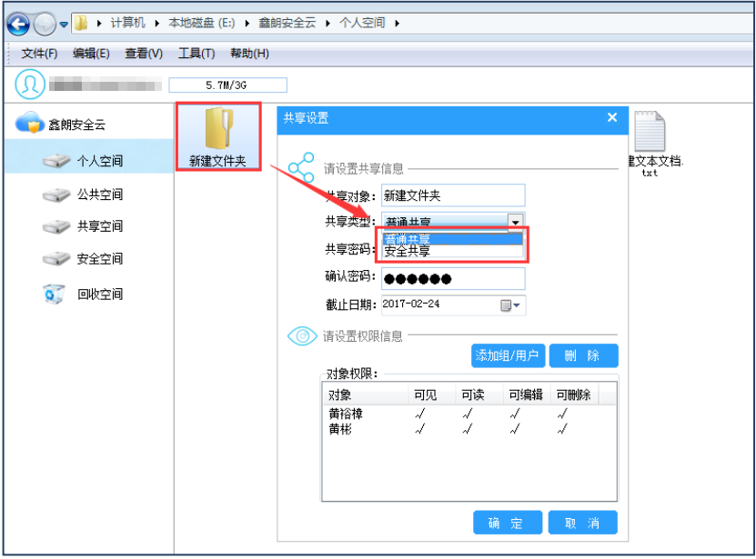
Task: Select the text document file icon
Action: 650,131
